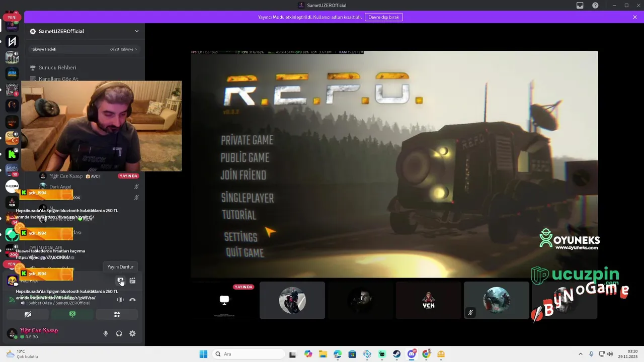Select the VCN avatar participant tile
This screenshot has width=644, height=362.
(x=428, y=300)
